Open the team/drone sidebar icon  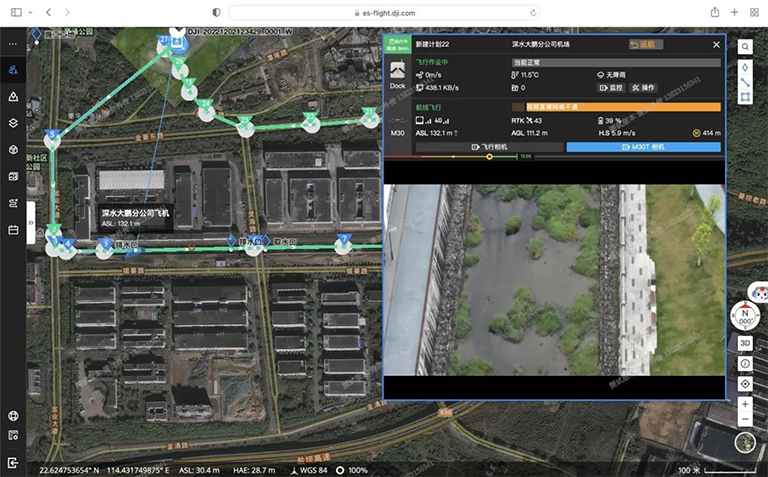pos(13,70)
